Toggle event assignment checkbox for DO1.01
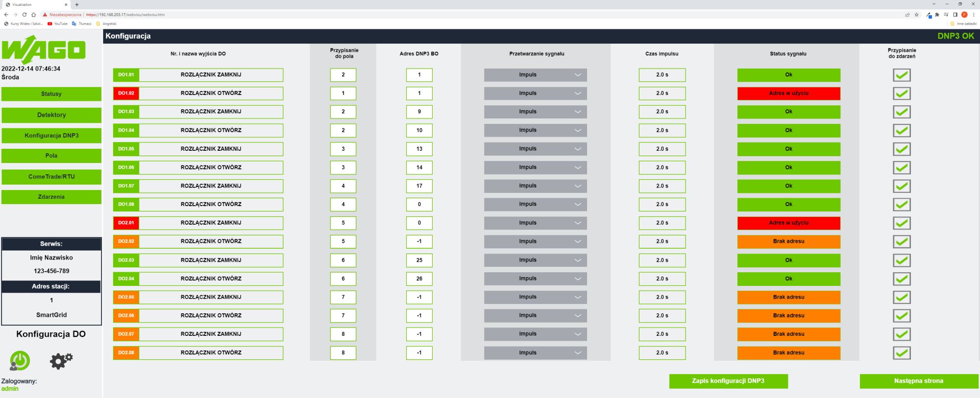The height and width of the screenshot is (398, 980). [902, 75]
